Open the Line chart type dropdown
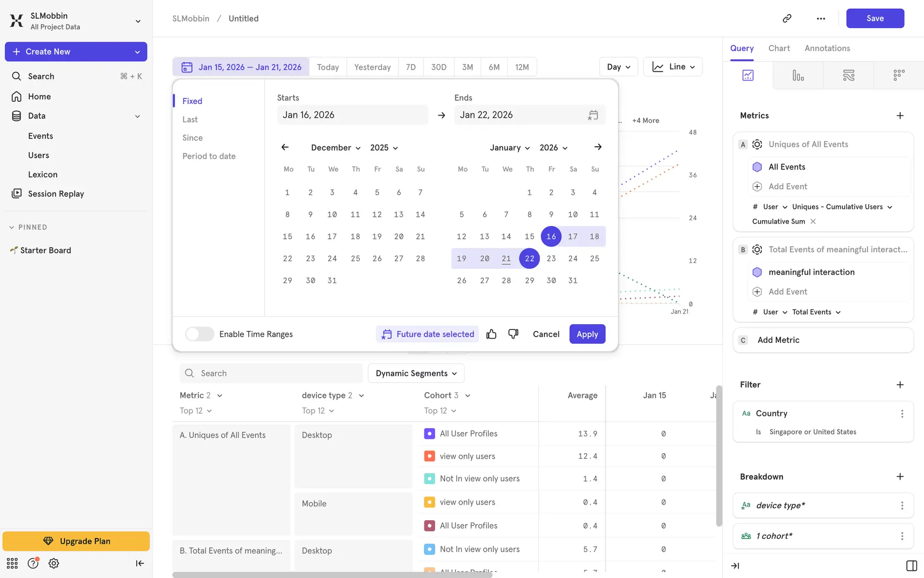Screen dimensions: 924x578 673,67
